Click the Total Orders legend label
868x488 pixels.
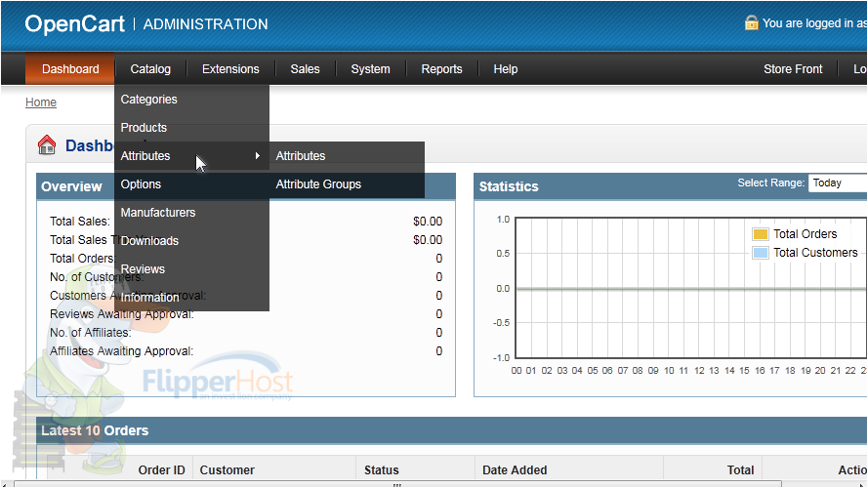[805, 234]
